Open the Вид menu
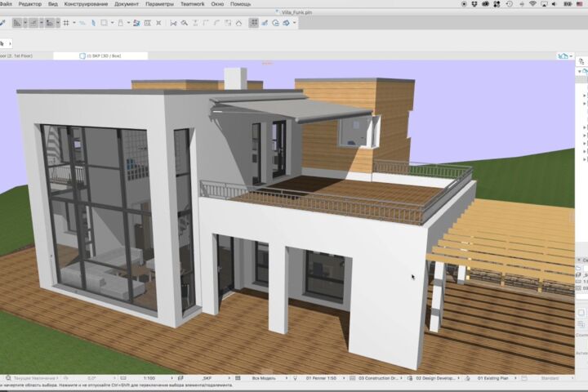 (53, 4)
